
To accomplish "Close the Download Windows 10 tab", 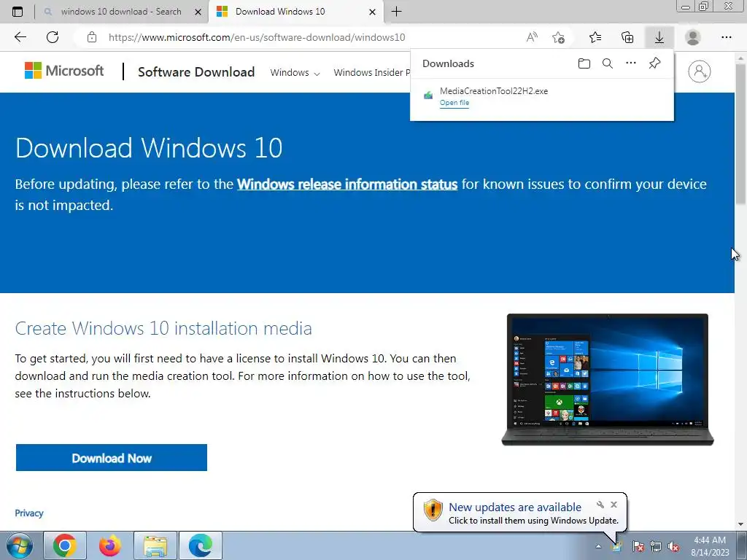I will pos(373,12).
